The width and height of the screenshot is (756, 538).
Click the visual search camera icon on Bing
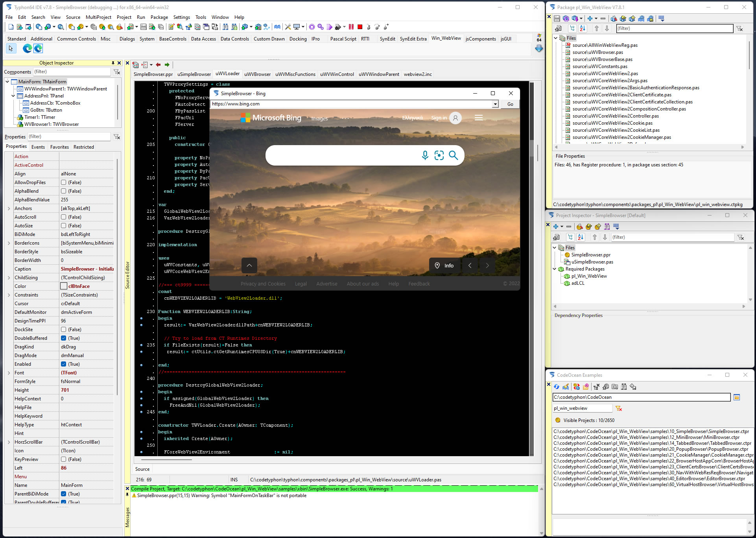pyautogui.click(x=439, y=155)
